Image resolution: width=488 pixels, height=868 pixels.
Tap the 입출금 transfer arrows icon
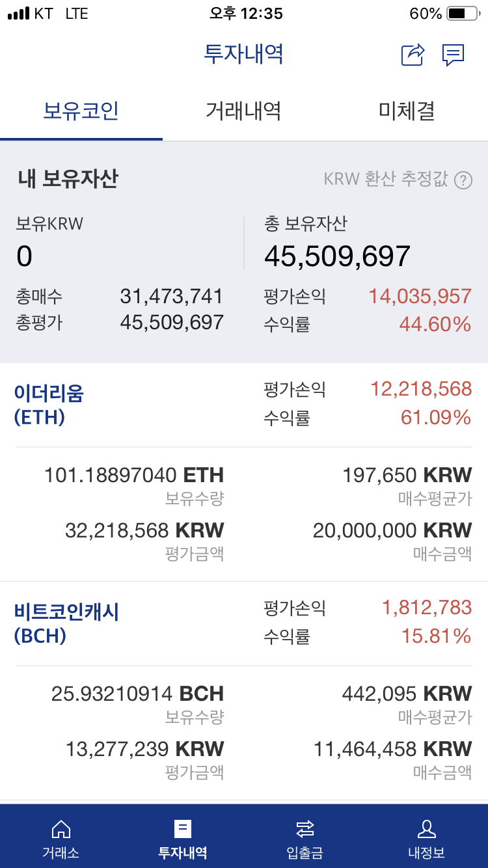coord(305,829)
